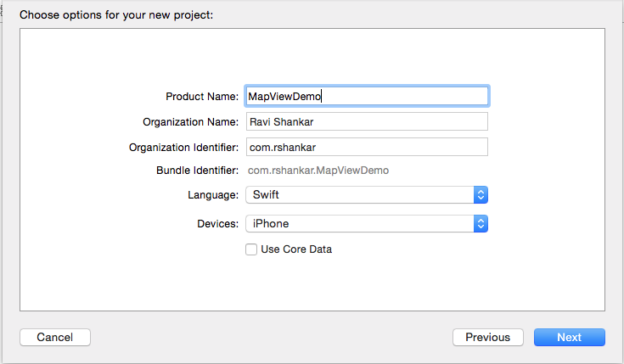This screenshot has height=364, width=624.
Task: Click the Devices label
Action: [x=217, y=223]
